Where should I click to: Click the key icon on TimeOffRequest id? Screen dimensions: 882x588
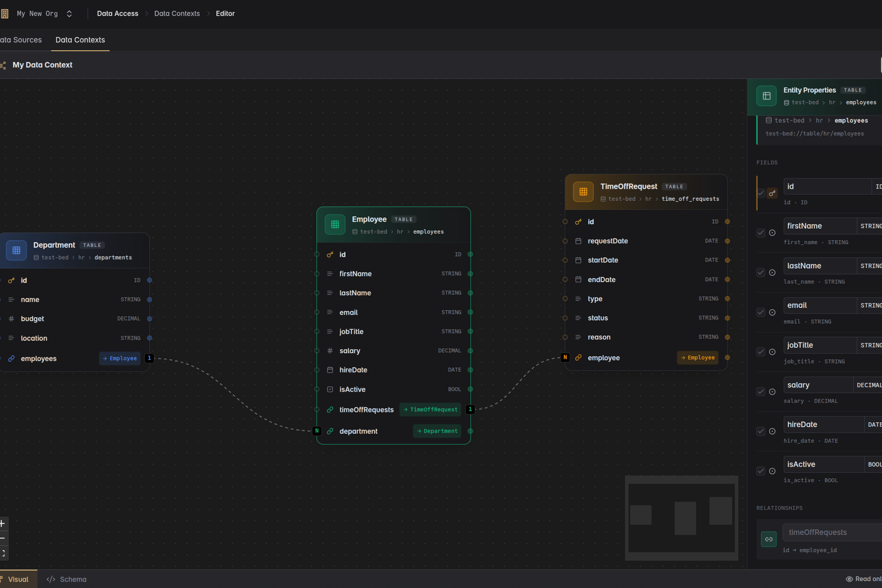[578, 222]
